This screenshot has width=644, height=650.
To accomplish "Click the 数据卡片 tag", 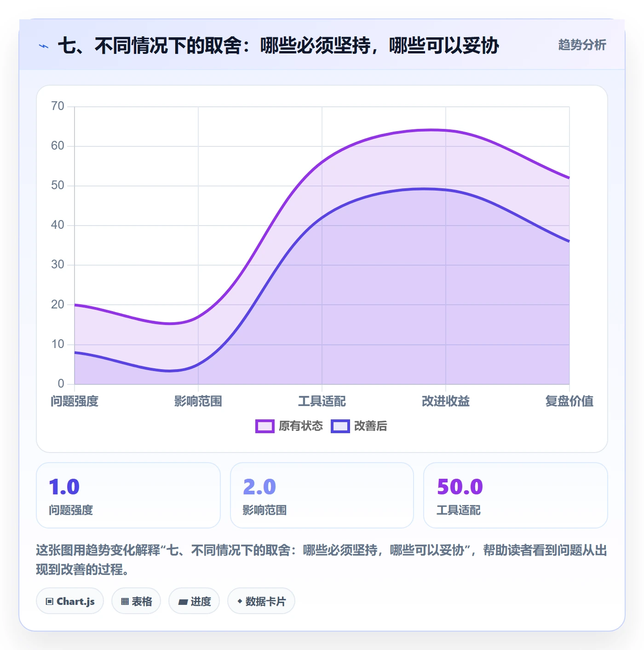I will pyautogui.click(x=261, y=601).
